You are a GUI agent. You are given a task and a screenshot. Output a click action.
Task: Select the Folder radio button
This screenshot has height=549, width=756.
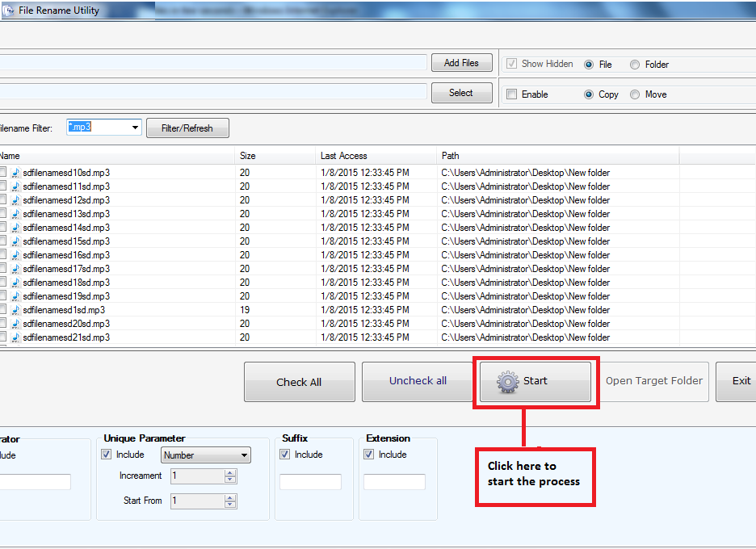[635, 65]
